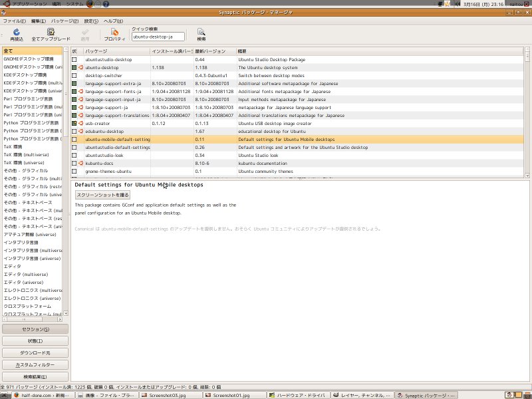Image resolution: width=532 pixels, height=399 pixels.
Task: Click the カスタムフィルター button
Action: [x=35, y=364]
